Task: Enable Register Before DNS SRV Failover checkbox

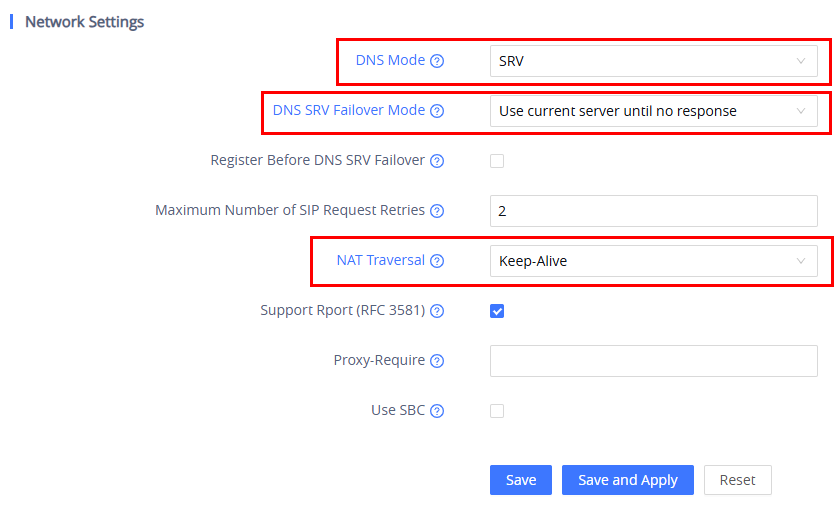Action: (x=497, y=161)
